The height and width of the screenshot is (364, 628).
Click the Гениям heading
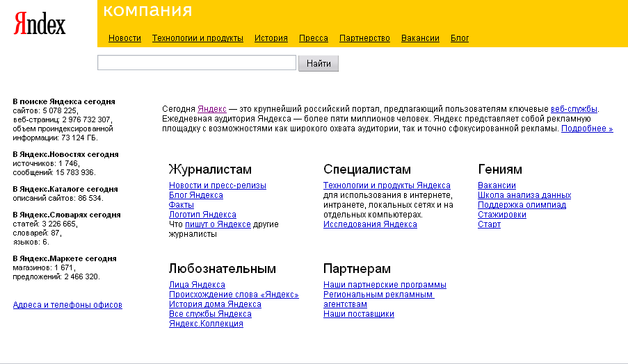[x=500, y=169]
